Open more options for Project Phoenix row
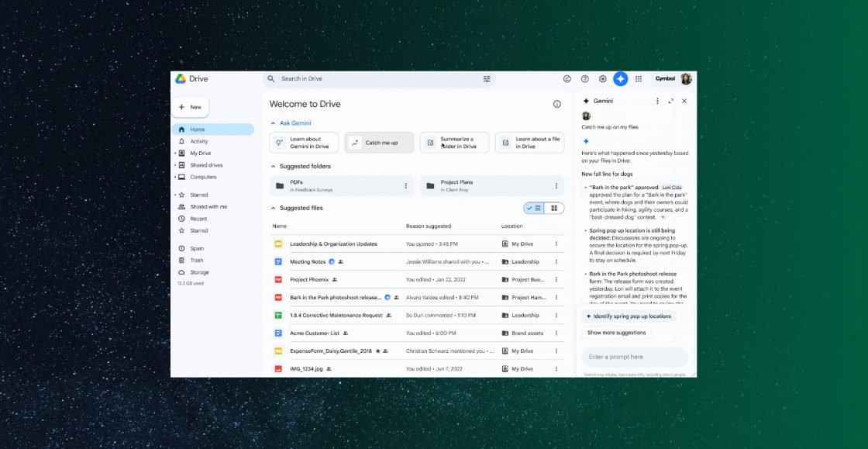Viewport: 868px width, 449px height. pos(556,280)
